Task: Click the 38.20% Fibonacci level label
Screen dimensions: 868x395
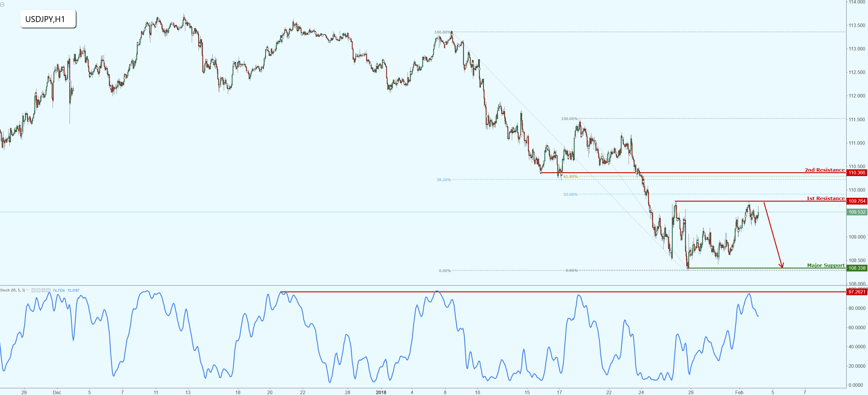Action: [443, 180]
